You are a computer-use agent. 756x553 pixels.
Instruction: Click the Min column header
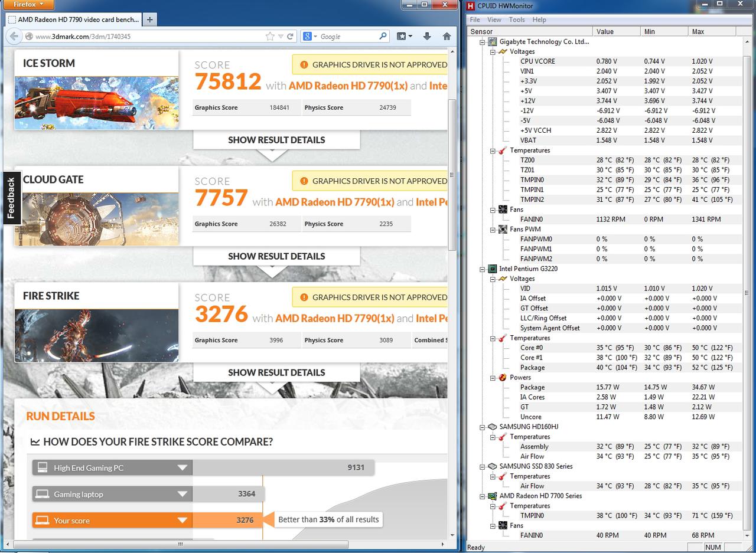664,31
